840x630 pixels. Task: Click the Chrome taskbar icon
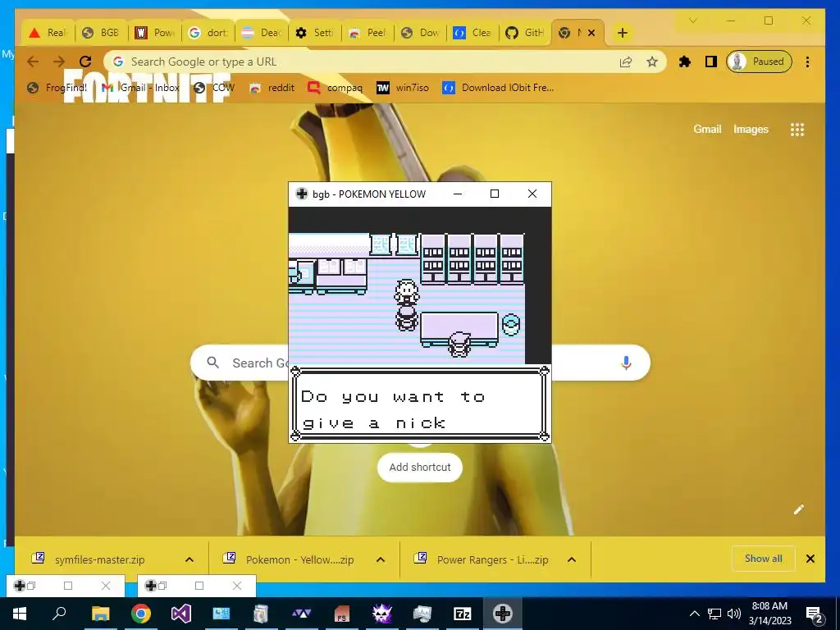(x=141, y=614)
